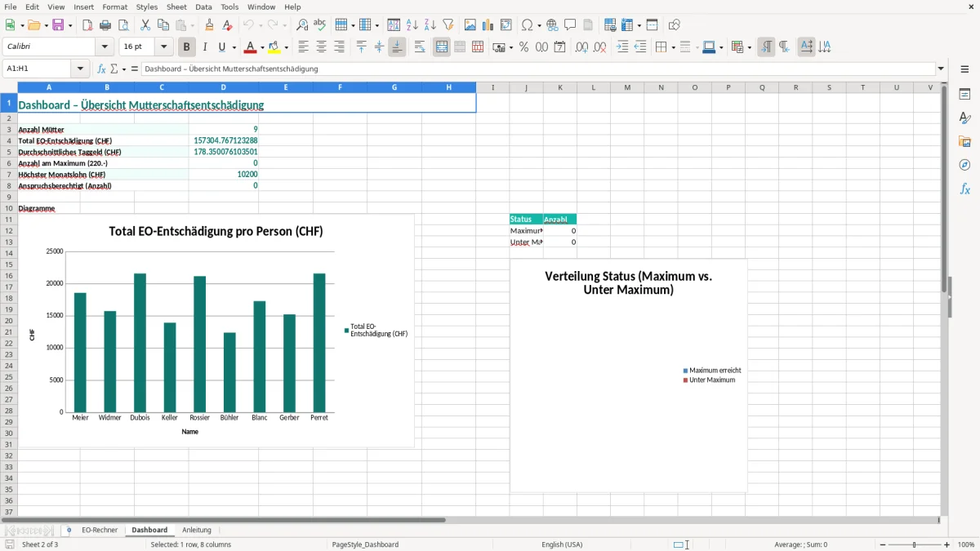
Task: Toggle Align Left
Action: point(304,47)
